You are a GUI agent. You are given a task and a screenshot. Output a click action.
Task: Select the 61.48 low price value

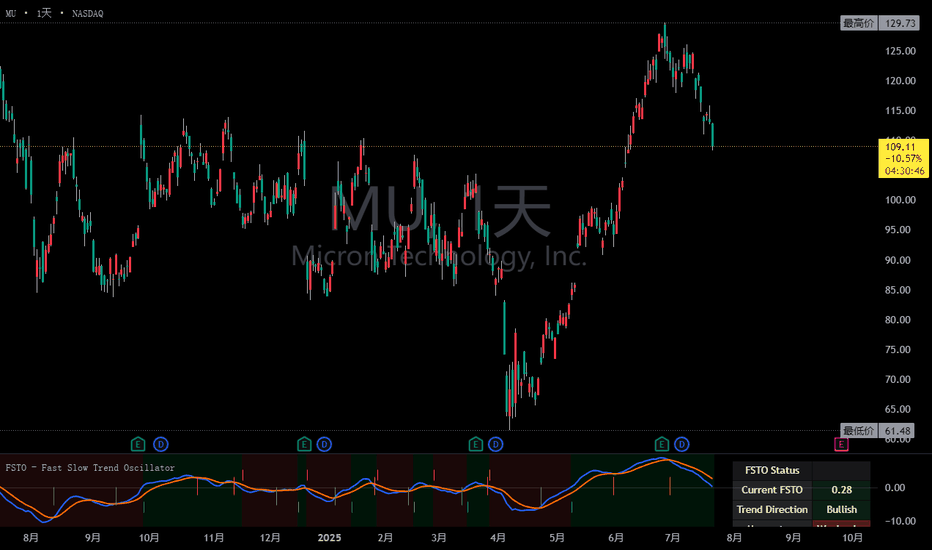pyautogui.click(x=897, y=430)
